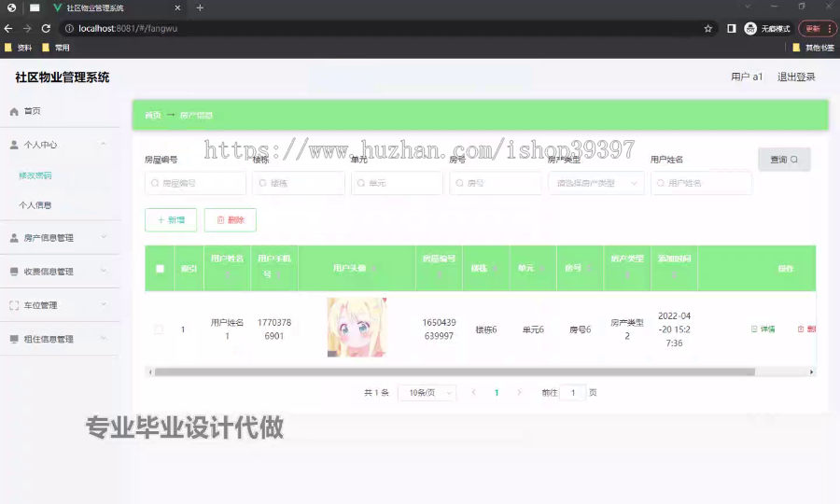Open 首页 in the sidebar
Image resolution: width=840 pixels, height=504 pixels.
[32, 111]
